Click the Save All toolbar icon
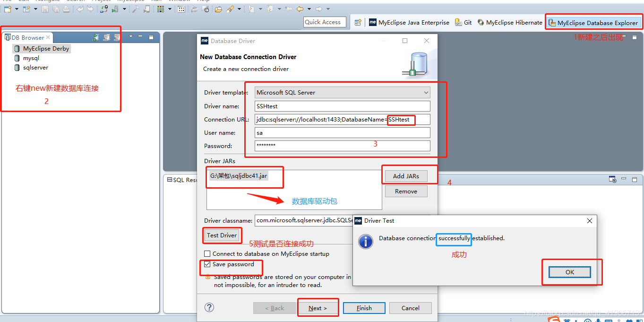Viewport: 644px width, 322px height. pyautogui.click(x=56, y=9)
